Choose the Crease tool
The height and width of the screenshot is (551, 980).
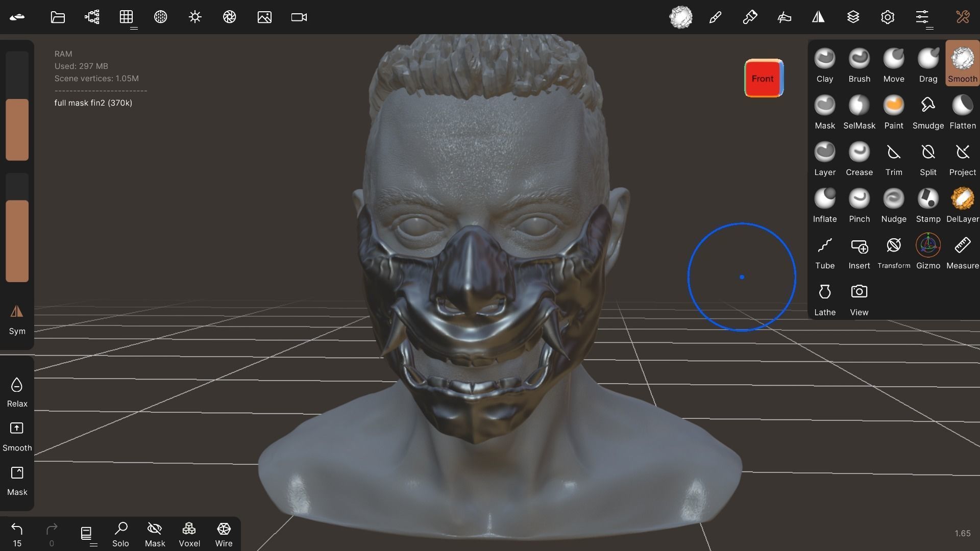point(859,158)
